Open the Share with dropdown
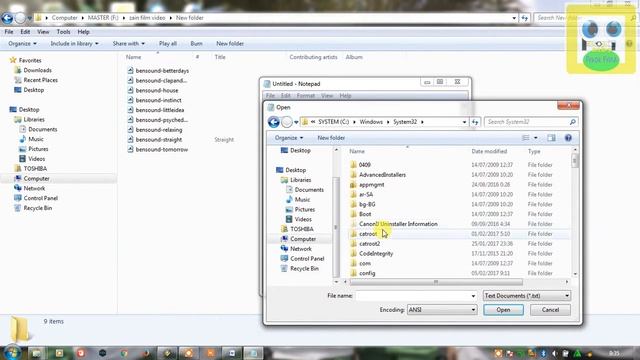The image size is (640, 360). pos(129,43)
